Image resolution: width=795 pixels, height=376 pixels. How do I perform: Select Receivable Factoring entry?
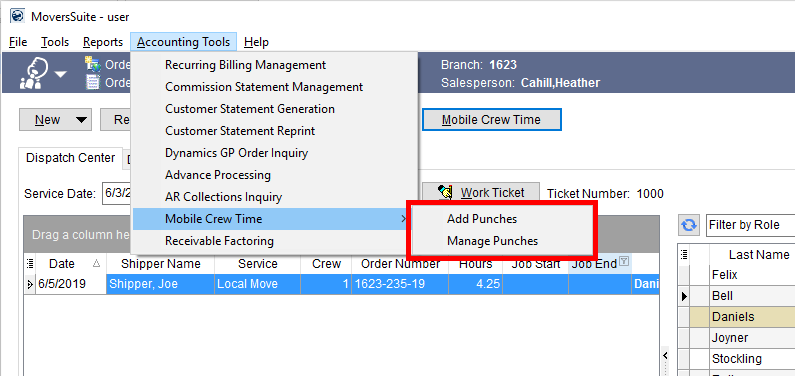(x=274, y=241)
